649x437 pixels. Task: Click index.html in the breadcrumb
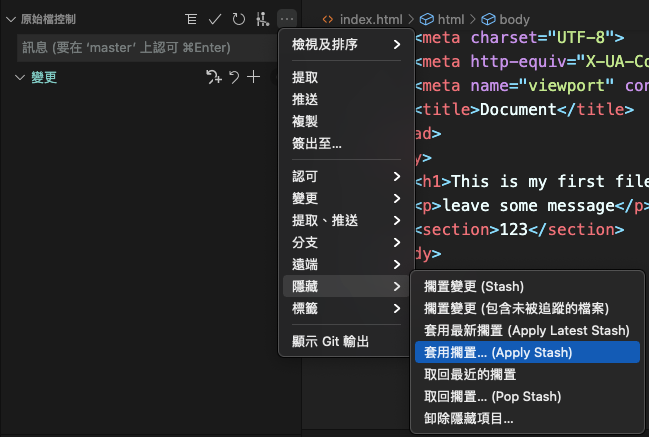click(371, 19)
